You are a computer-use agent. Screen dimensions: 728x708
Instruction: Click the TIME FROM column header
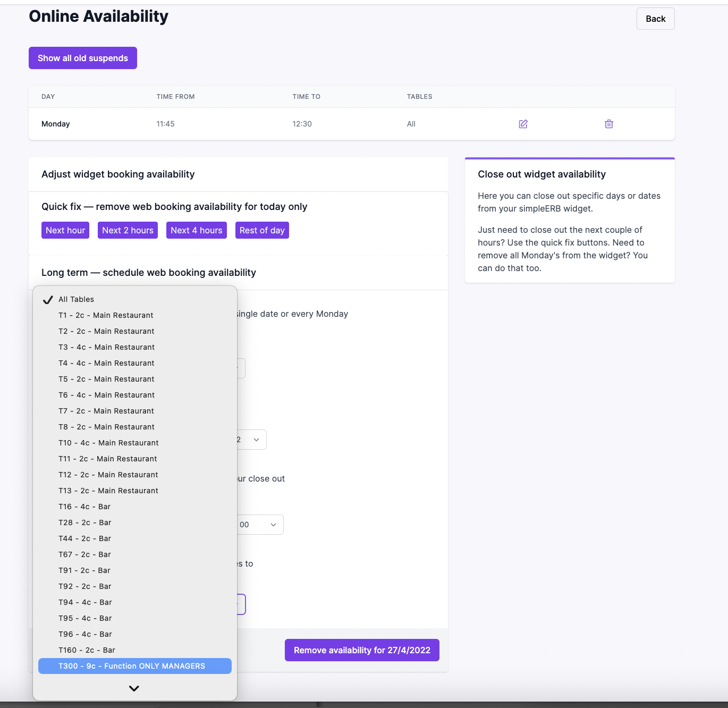tap(175, 97)
